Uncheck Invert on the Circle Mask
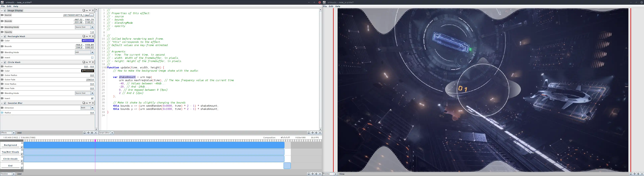Image resolution: width=644 pixels, height=176 pixels. pos(92,98)
